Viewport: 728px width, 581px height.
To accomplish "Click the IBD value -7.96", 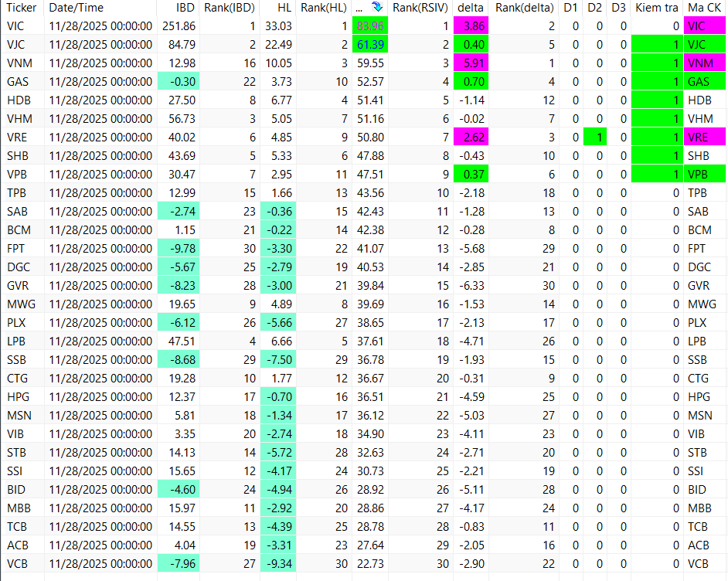I will (x=179, y=564).
